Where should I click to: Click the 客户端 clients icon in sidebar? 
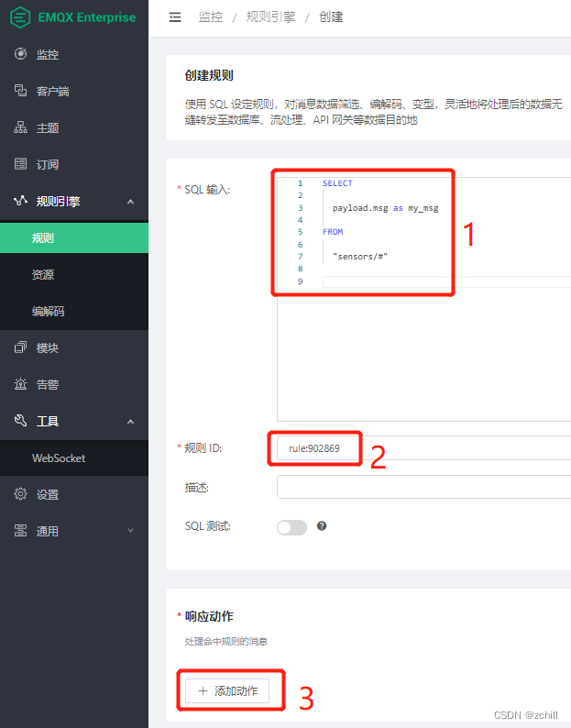tap(20, 91)
